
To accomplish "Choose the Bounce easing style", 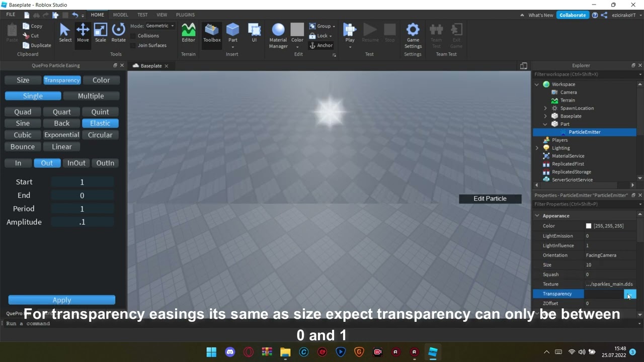I will pyautogui.click(x=23, y=147).
